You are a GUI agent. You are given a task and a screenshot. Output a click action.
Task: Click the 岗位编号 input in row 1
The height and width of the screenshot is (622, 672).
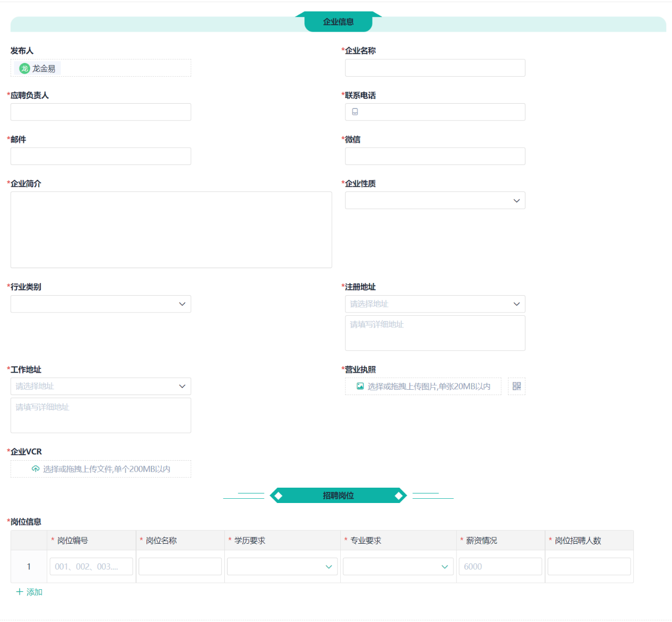click(x=91, y=566)
